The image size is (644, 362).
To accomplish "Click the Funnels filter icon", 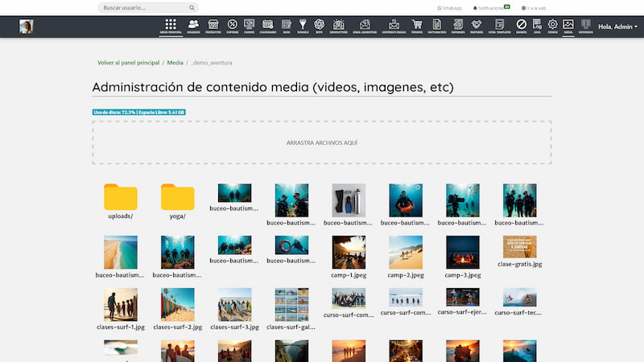I will (303, 27).
